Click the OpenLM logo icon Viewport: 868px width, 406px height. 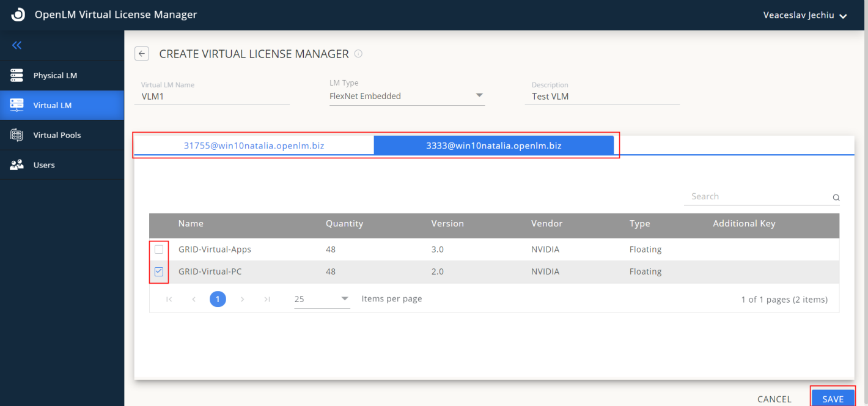coord(18,15)
